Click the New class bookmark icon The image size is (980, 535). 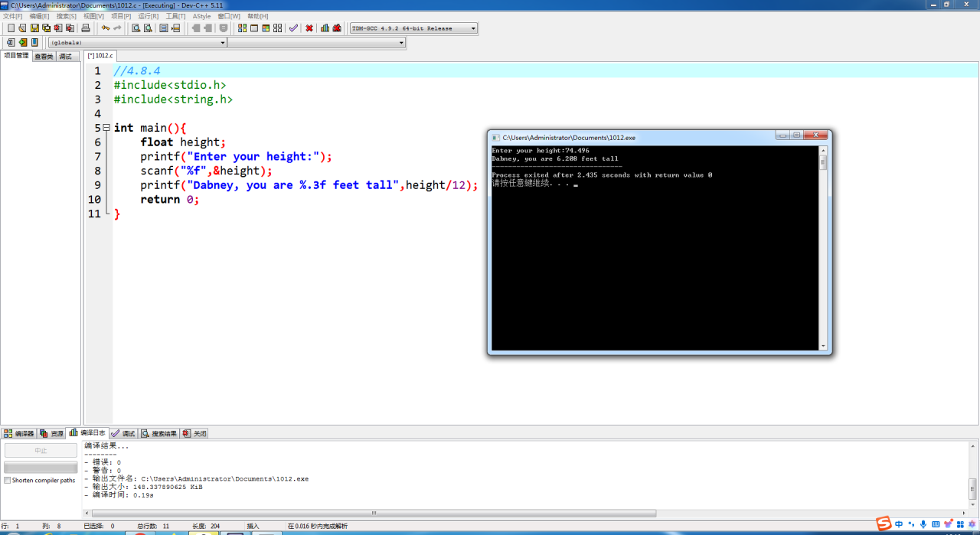tap(34, 42)
